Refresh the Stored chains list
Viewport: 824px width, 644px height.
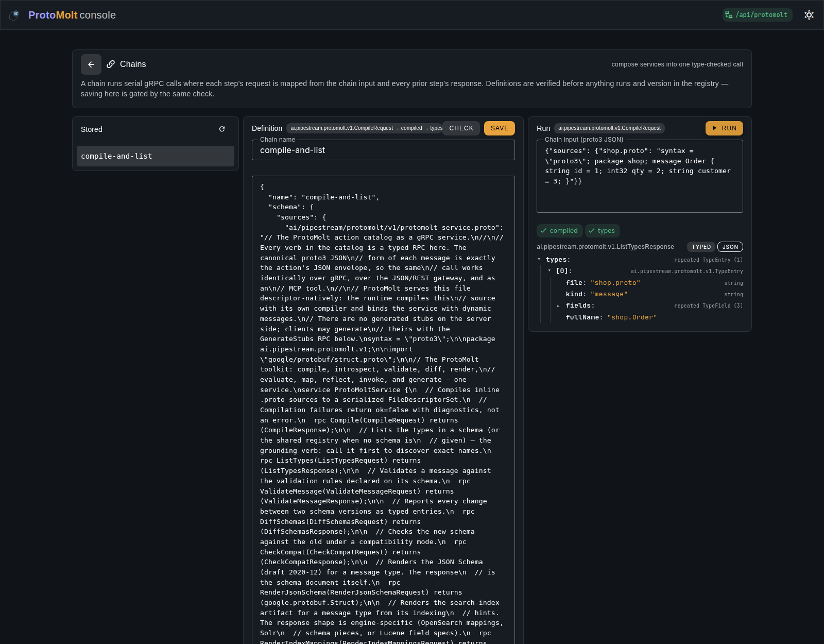point(222,129)
